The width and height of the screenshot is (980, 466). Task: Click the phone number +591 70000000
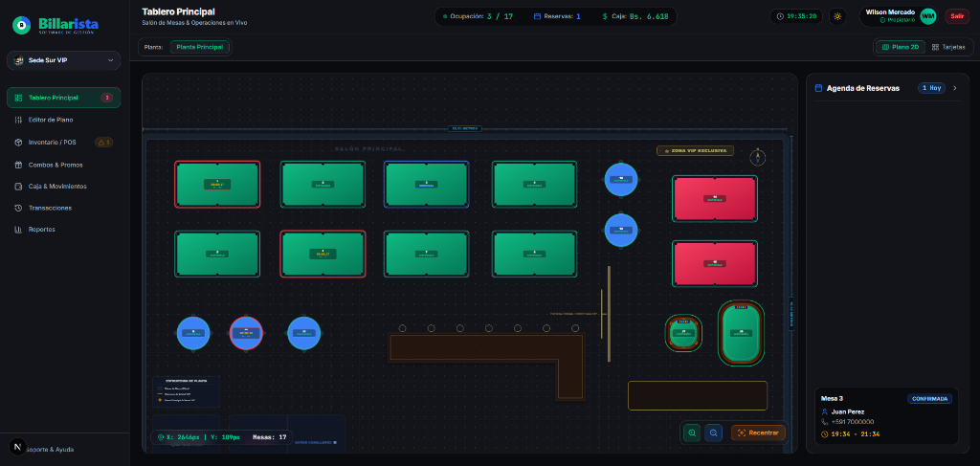[x=853, y=422]
